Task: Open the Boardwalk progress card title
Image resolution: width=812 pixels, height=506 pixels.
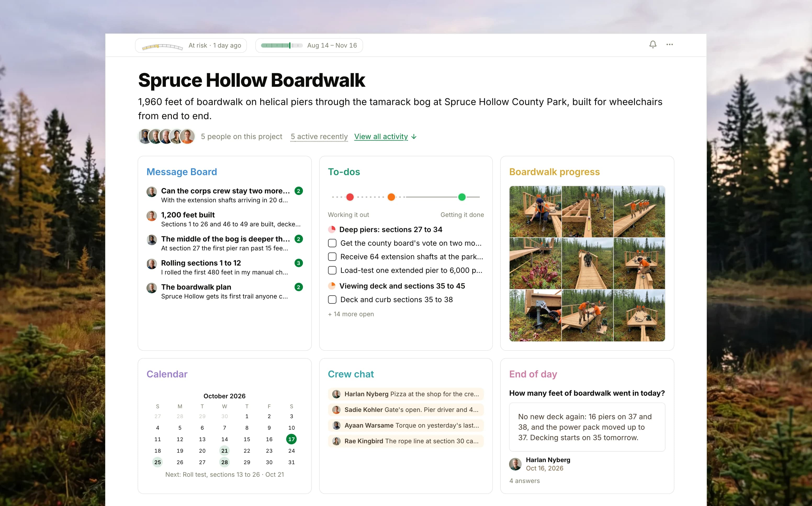Action: tap(555, 172)
